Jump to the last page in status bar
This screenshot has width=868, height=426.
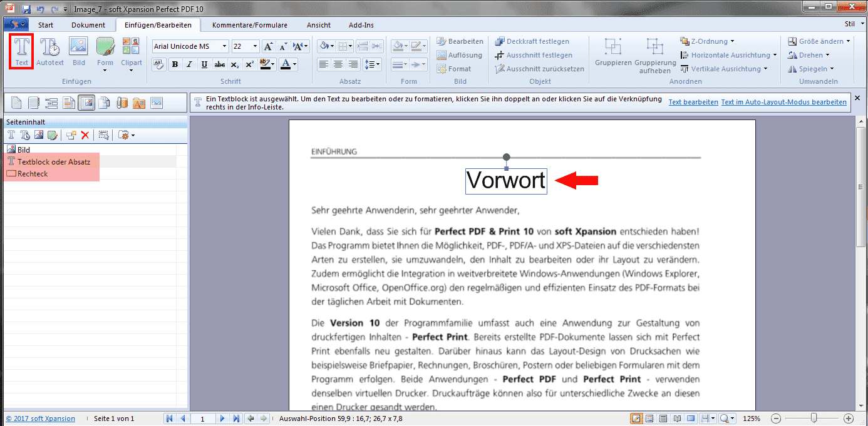(235, 418)
